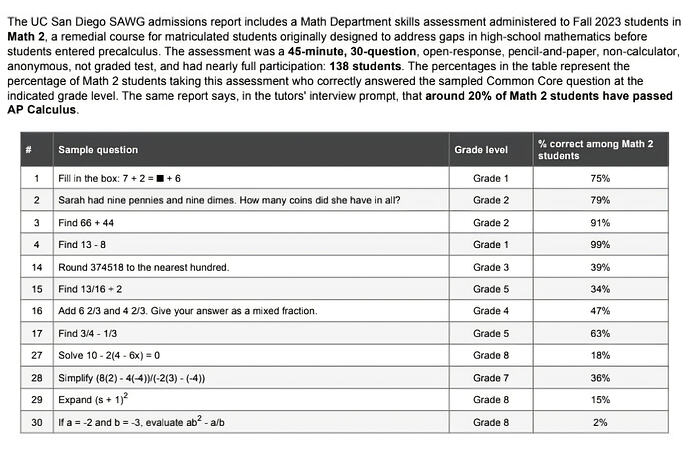Select the 'Expand (s + 1)²' question
This screenshot has width=690, height=450.
pyautogui.click(x=251, y=400)
